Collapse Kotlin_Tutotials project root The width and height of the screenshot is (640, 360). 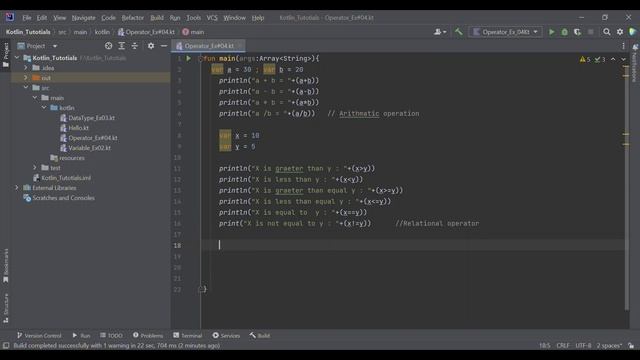[x=17, y=58]
